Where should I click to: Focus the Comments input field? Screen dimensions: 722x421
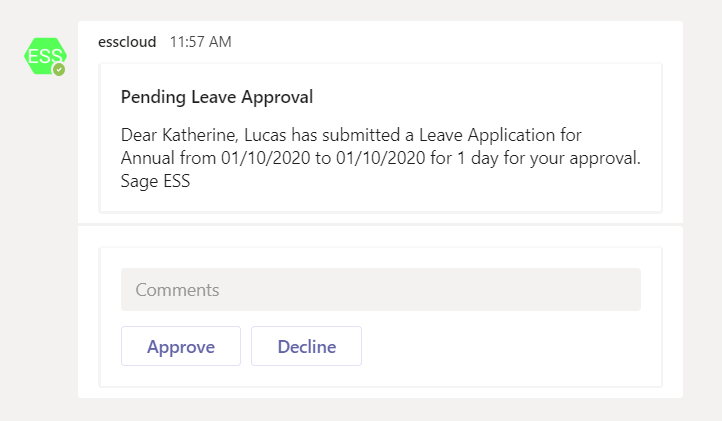[x=380, y=290]
